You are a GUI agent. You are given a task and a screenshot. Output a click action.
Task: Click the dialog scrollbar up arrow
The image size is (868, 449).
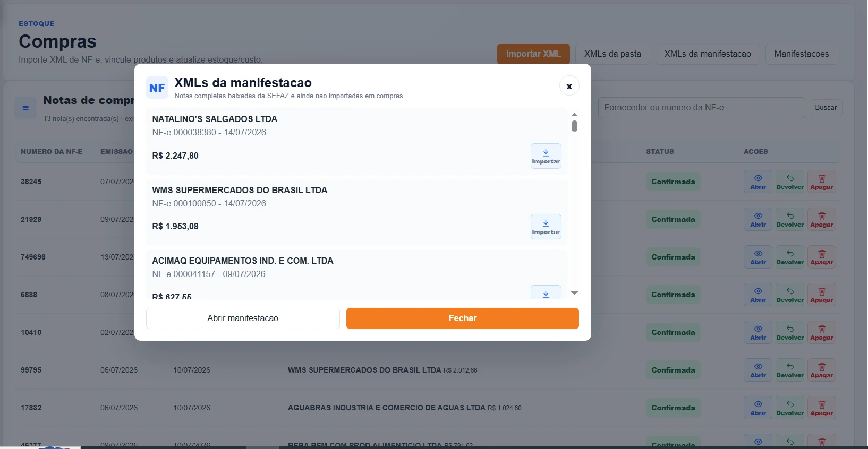click(574, 115)
